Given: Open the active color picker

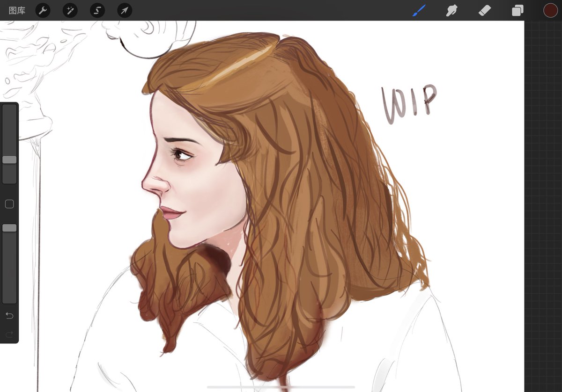Looking at the screenshot, I should pos(550,10).
